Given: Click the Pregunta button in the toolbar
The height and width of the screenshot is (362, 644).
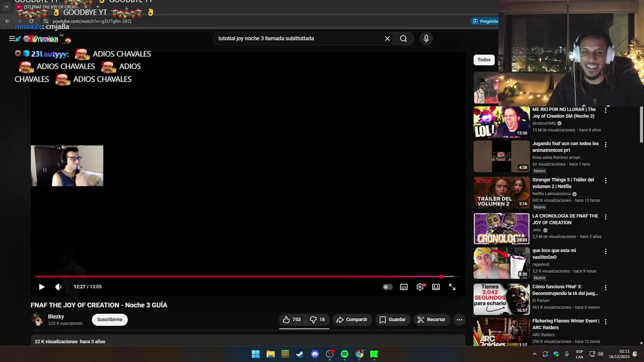Looking at the screenshot, I should 485,21.
